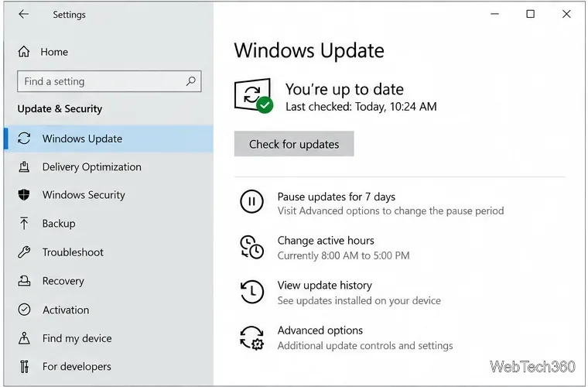Click the Recovery icon
The height and width of the screenshot is (387, 588).
[x=24, y=281]
